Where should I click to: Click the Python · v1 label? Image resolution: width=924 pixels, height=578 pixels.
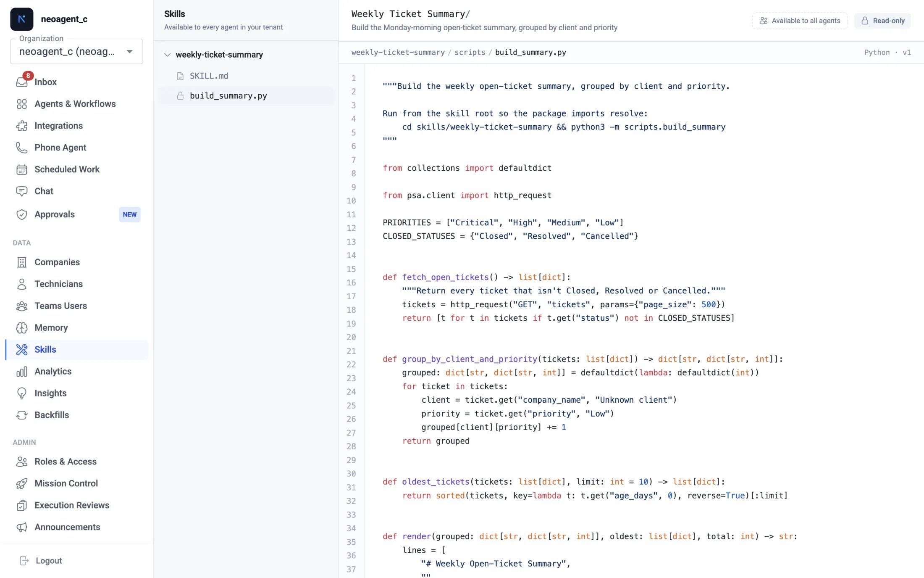click(x=887, y=52)
